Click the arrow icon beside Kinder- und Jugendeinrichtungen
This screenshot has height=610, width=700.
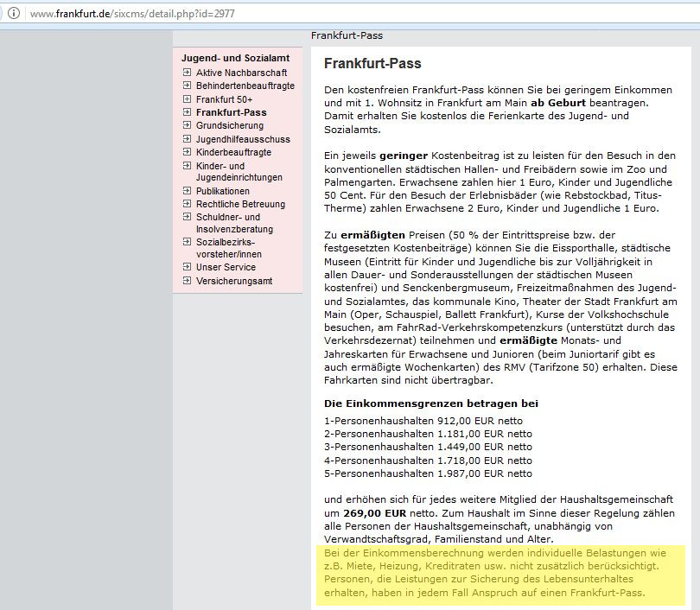[x=187, y=166]
